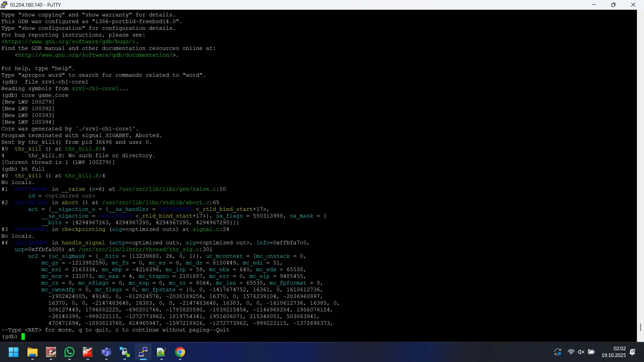This screenshot has width=644, height=362.
Task: Check battery status via the tray battery icon
Action: (x=592, y=352)
